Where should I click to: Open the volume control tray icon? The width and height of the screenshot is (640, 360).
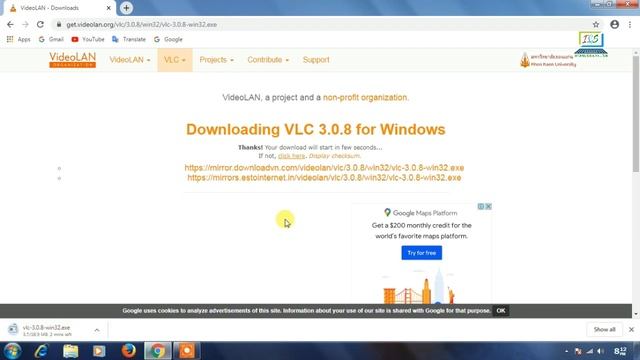click(600, 351)
